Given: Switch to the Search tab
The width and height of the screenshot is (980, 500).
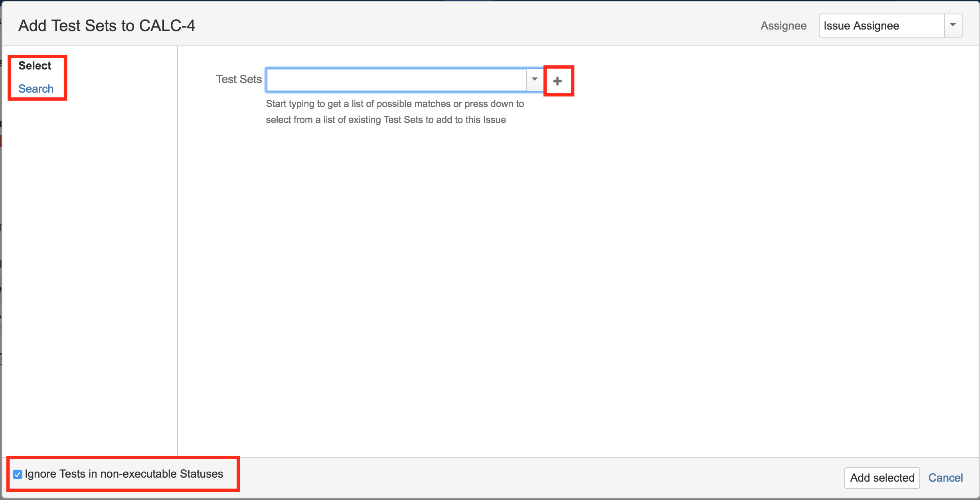Looking at the screenshot, I should [36, 89].
